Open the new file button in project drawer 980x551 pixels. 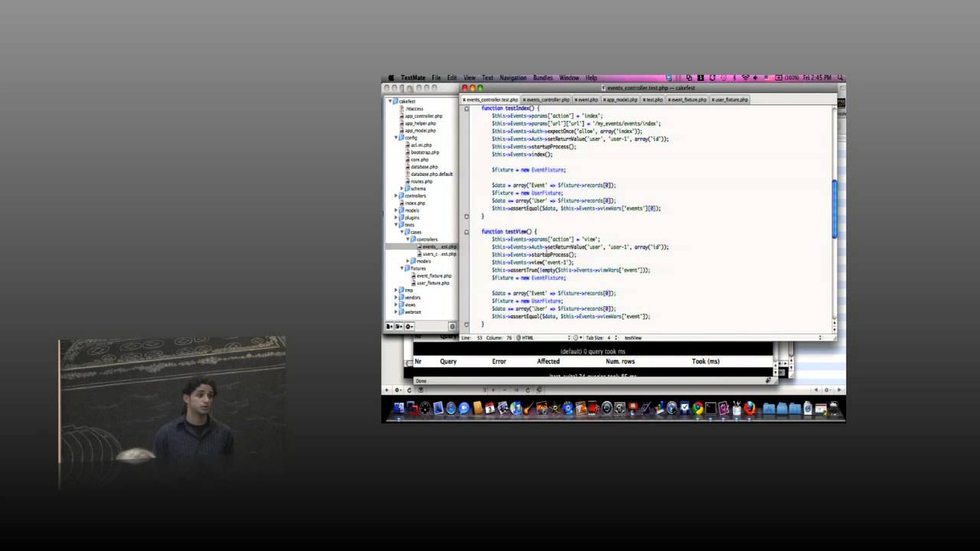tap(390, 326)
